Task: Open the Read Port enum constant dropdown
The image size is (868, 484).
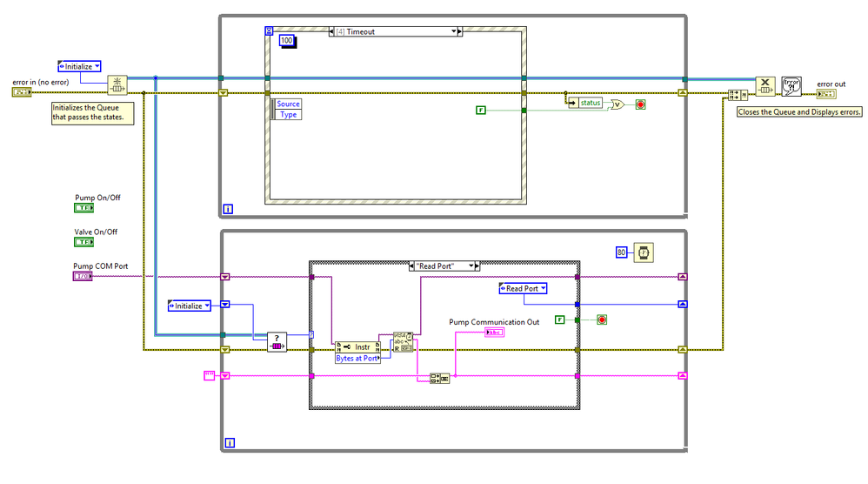Action: [543, 288]
